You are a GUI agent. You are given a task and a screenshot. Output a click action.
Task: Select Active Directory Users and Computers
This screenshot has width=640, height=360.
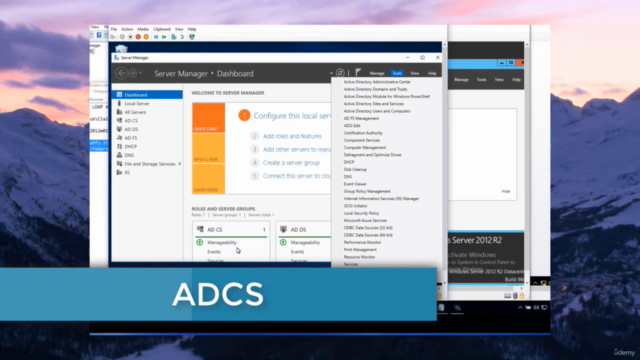tap(377, 111)
